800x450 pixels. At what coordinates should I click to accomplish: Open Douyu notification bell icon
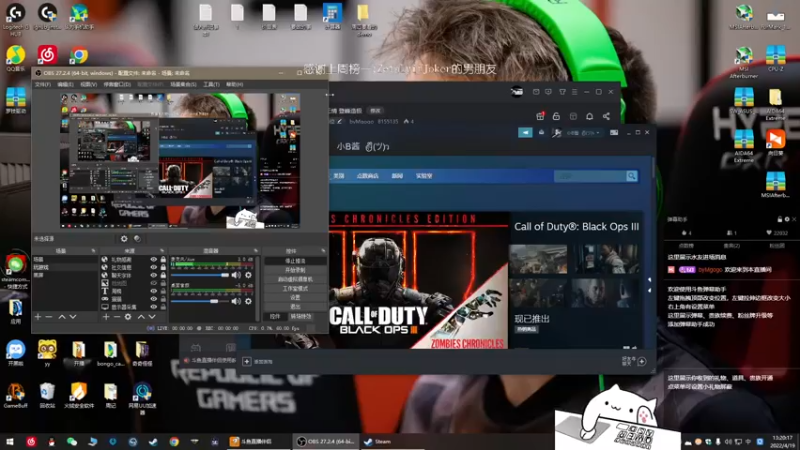[589, 116]
